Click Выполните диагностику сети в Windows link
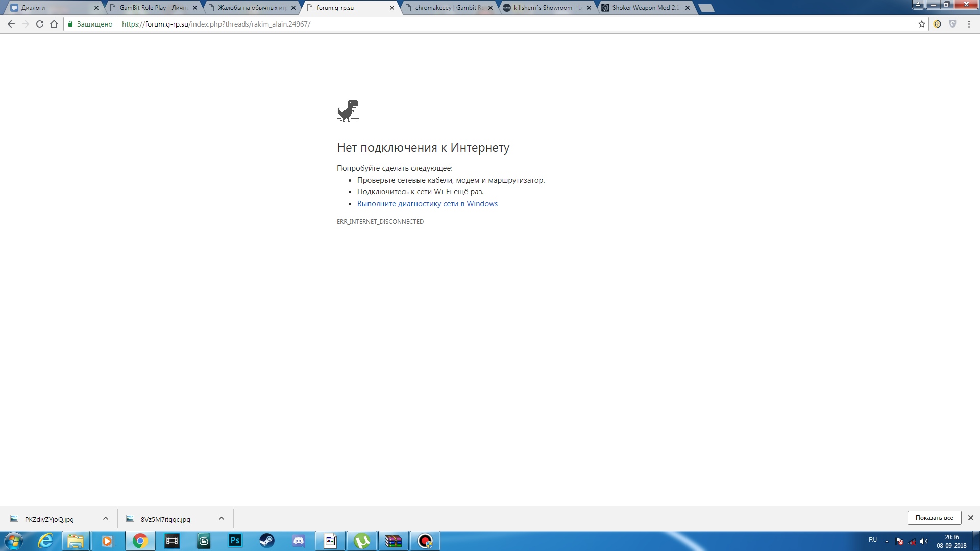Viewport: 980px width, 551px height. [x=427, y=204]
